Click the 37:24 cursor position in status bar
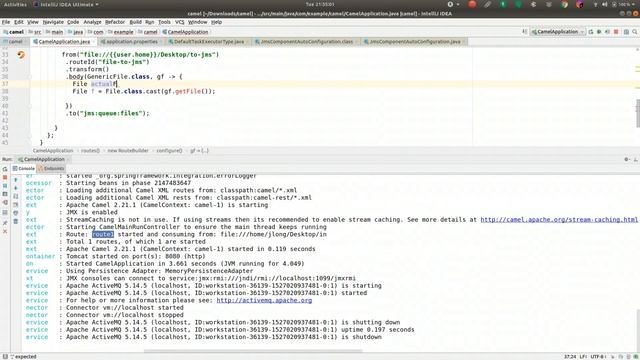 pyautogui.click(x=570, y=356)
